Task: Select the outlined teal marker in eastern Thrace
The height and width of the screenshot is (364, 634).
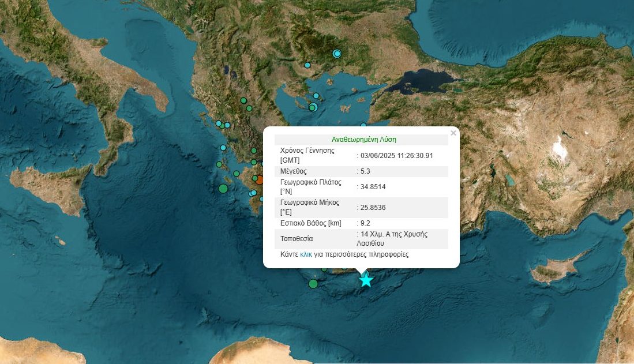Action: (336, 53)
